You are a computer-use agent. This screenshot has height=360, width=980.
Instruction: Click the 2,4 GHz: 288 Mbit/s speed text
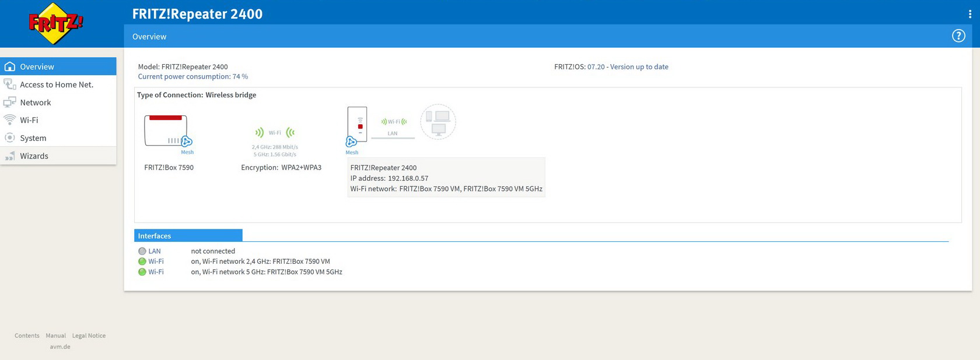pyautogui.click(x=275, y=147)
